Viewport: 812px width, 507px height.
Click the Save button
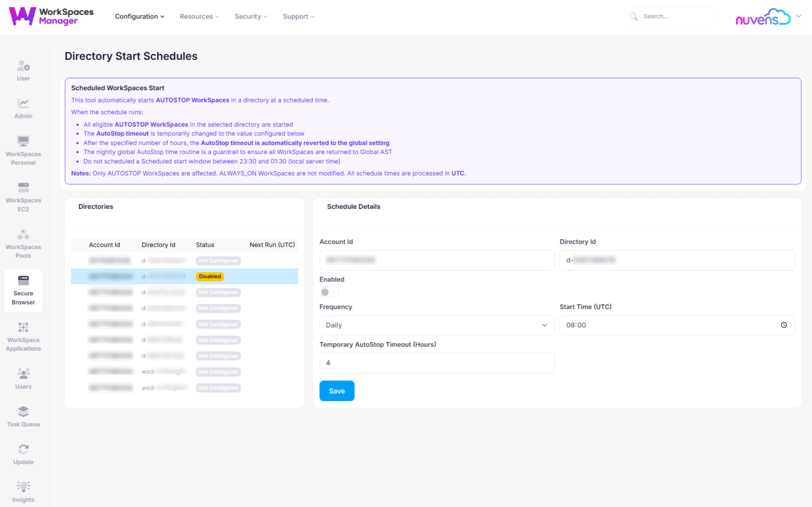pos(336,391)
